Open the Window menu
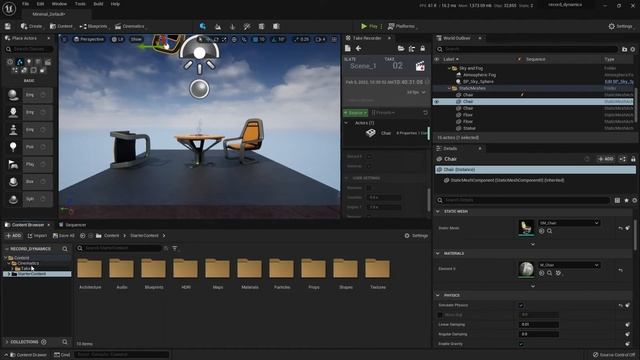The height and width of the screenshot is (360, 640). coord(59,4)
